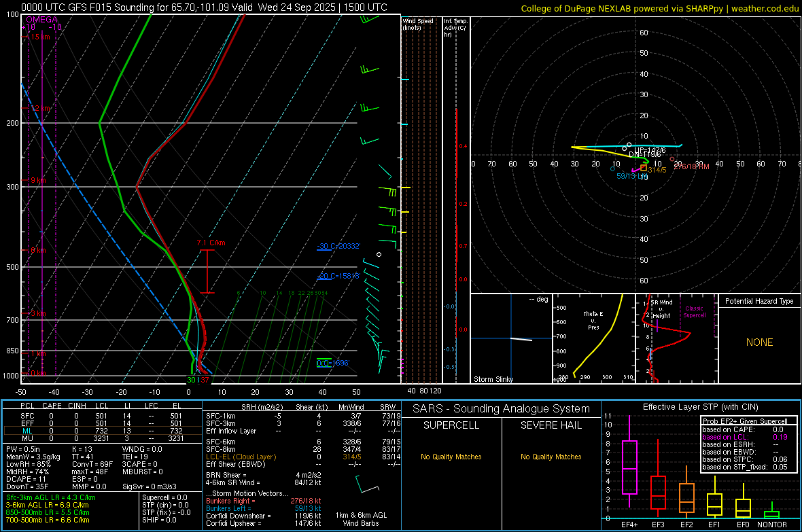Click the 'LowRH = 85%' value
The image size is (802, 532).
pos(28,465)
